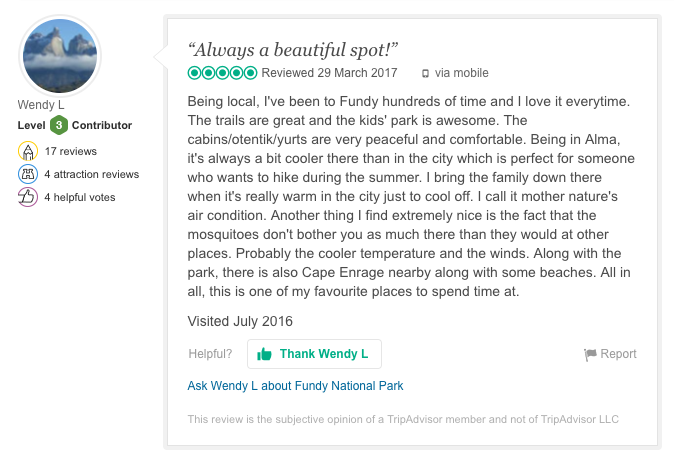Click the 17 reviews pencil icon
The width and height of the screenshot is (674, 463).
[27, 151]
